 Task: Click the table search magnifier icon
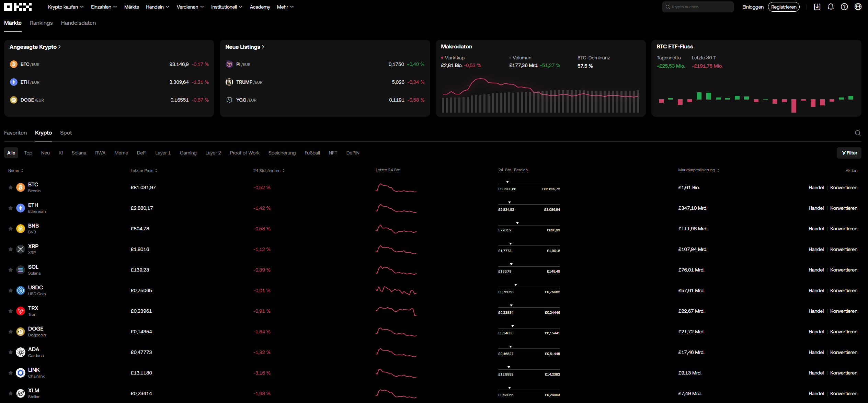(858, 133)
